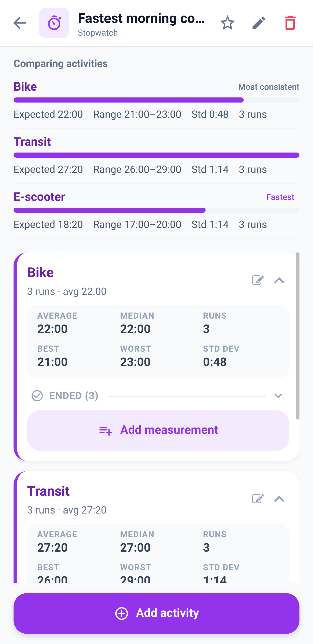Expand the ENDED (3) section
The width and height of the screenshot is (313, 644).
[x=278, y=396]
